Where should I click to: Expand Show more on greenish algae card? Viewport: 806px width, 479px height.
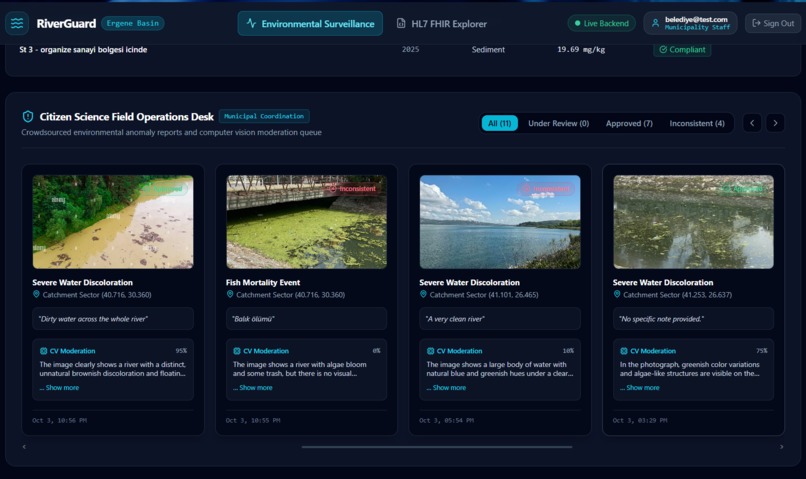(640, 388)
